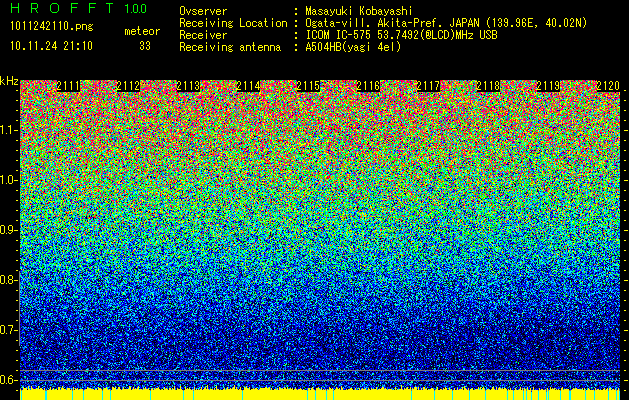Select the filename 1011242110.png
This screenshot has width=629, height=400.
coord(52,27)
